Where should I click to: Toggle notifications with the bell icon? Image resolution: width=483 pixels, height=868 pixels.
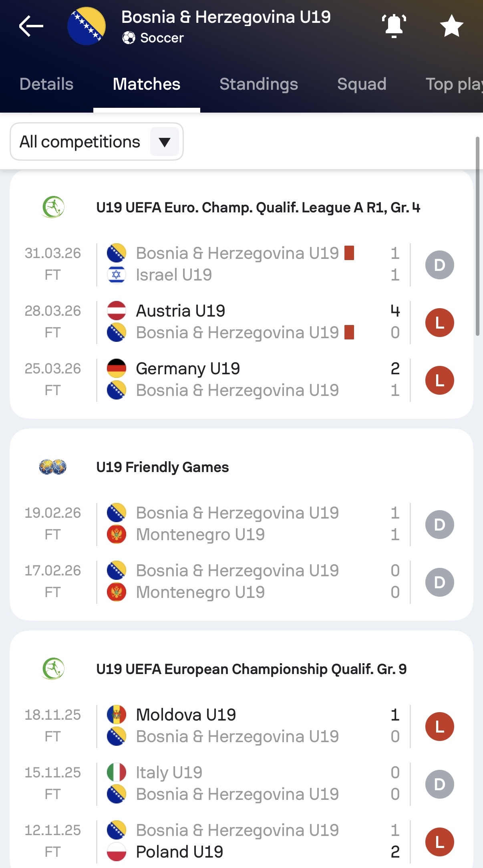394,26
